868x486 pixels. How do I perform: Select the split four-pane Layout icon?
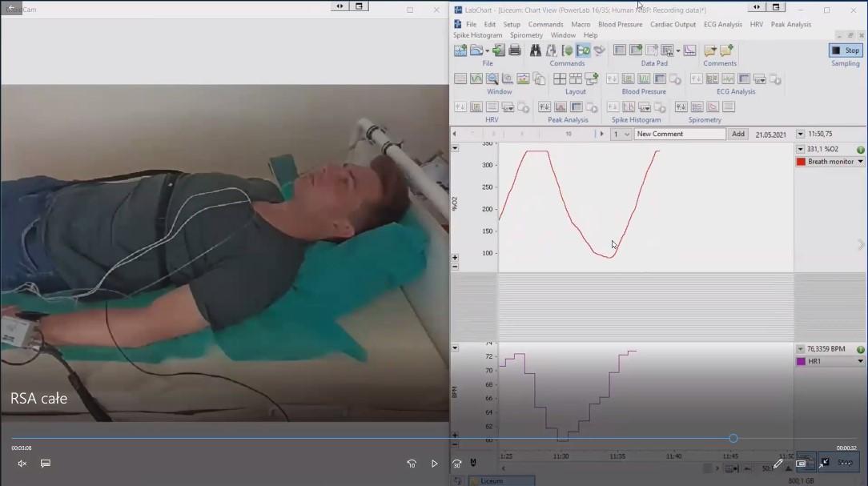tap(560, 78)
